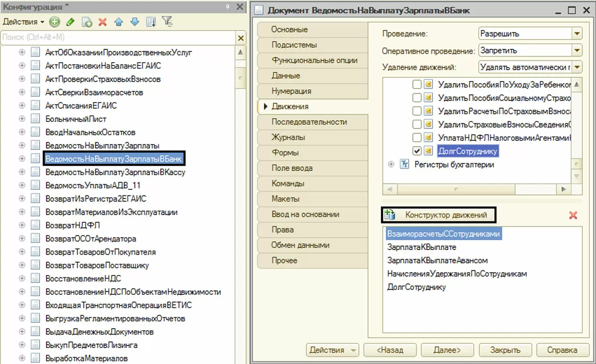Click document icon of АктСверкиВзаиморасчетов

[35, 92]
